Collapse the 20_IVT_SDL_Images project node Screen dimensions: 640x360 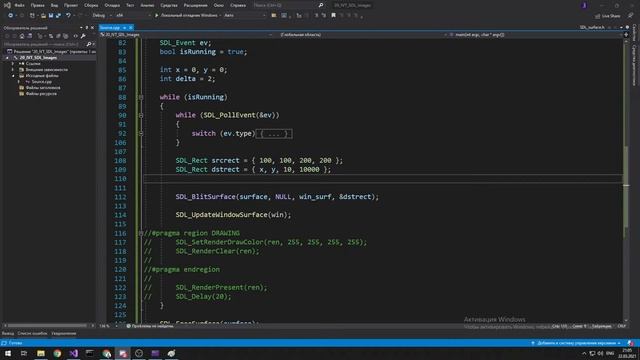(7, 58)
